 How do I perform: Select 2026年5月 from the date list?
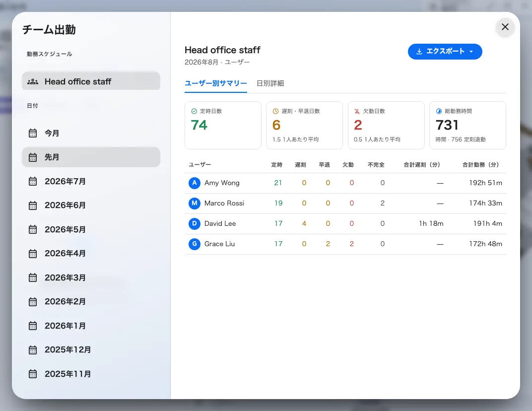click(91, 229)
